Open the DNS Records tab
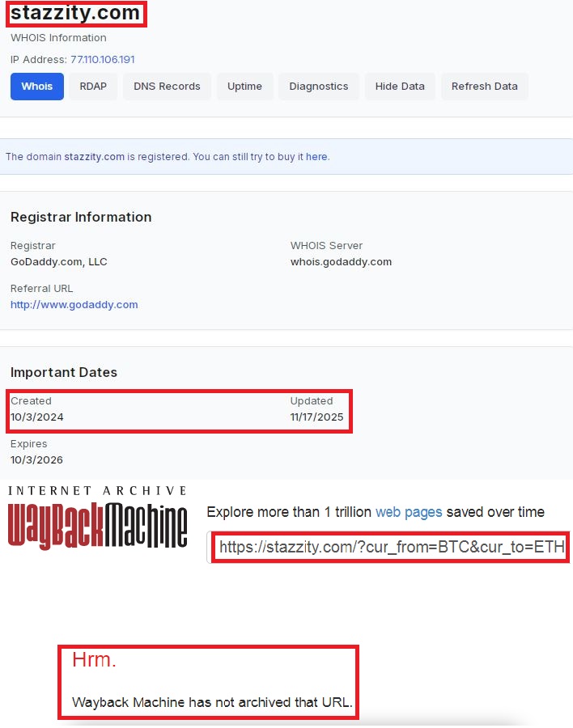The width and height of the screenshot is (573, 728). pos(167,87)
